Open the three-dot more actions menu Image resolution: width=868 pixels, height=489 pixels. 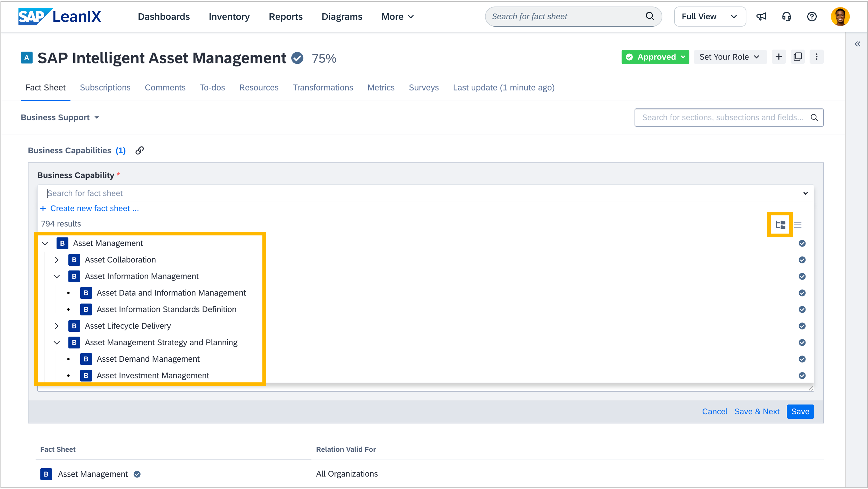coord(816,57)
